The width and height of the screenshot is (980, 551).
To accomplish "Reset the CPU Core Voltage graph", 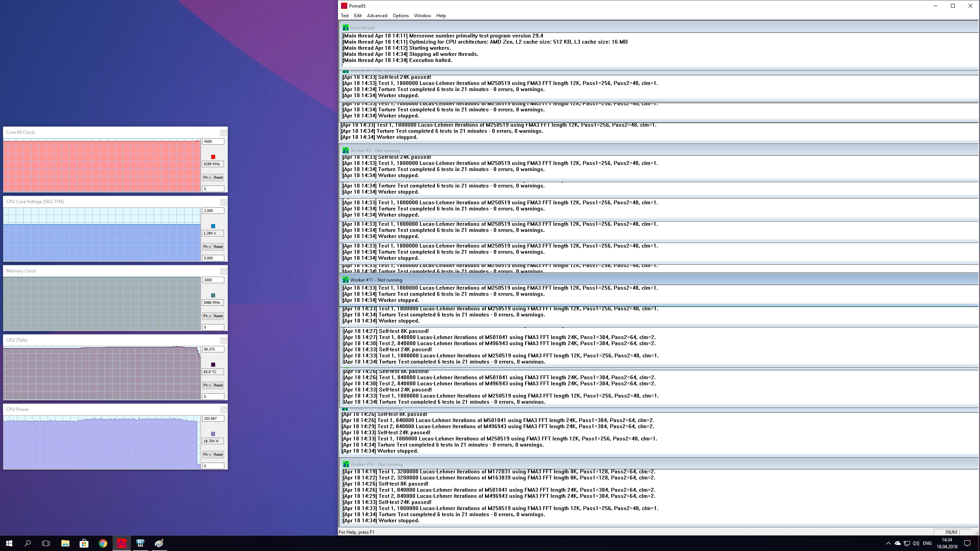I will [218, 247].
